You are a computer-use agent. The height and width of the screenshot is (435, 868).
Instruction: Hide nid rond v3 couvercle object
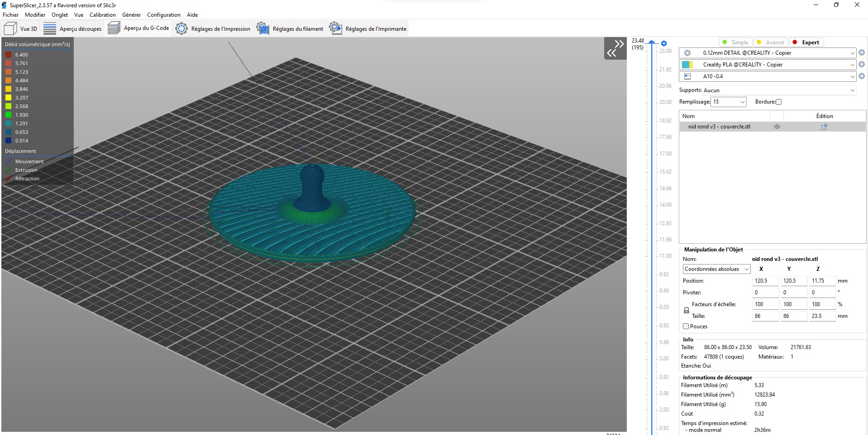point(777,127)
